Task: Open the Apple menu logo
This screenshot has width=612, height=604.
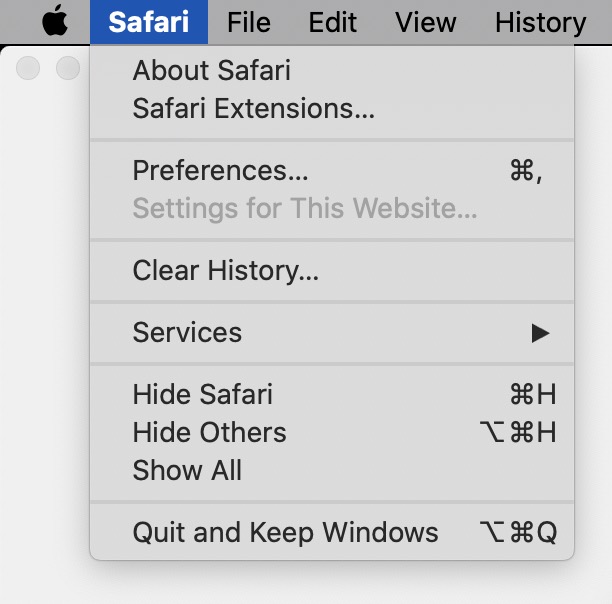Action: click(x=56, y=22)
